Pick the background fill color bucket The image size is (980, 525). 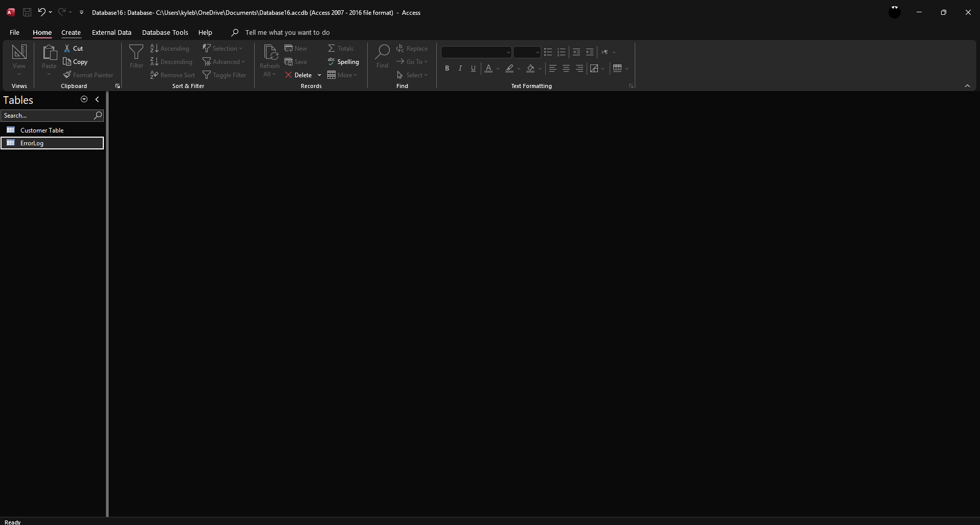(530, 68)
